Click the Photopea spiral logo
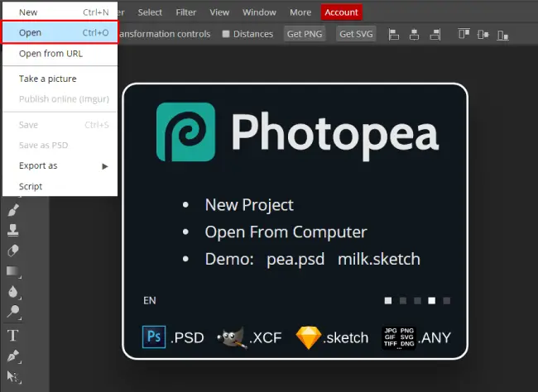 pyautogui.click(x=185, y=131)
